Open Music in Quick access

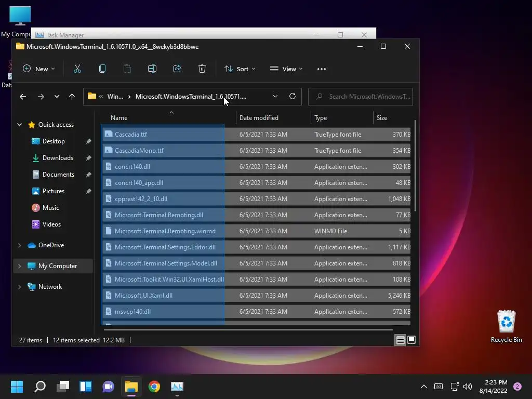coord(51,208)
